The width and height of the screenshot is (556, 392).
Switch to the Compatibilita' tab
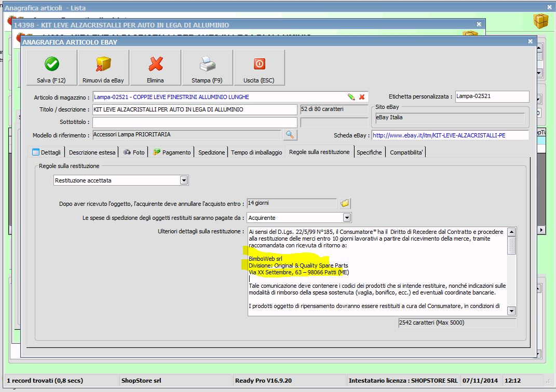406,152
